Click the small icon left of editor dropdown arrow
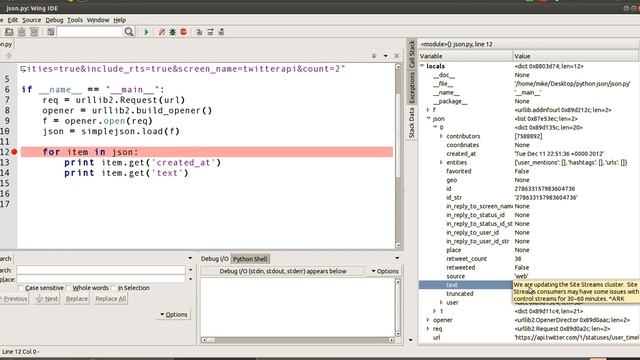Viewport: 640px width, 360px height. tap(374, 56)
